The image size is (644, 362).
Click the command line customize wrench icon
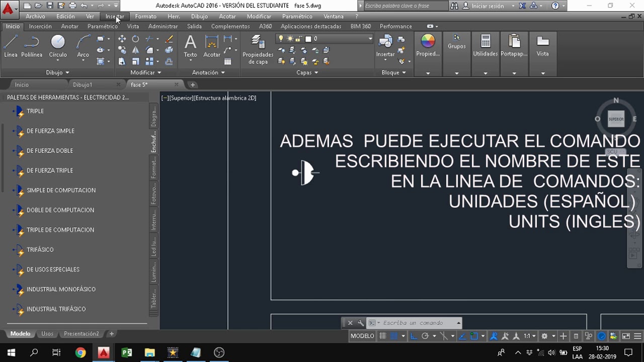click(360, 323)
